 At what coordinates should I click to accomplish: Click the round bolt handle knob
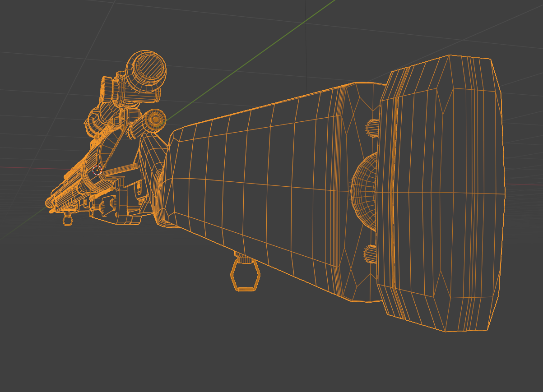pyautogui.click(x=155, y=119)
